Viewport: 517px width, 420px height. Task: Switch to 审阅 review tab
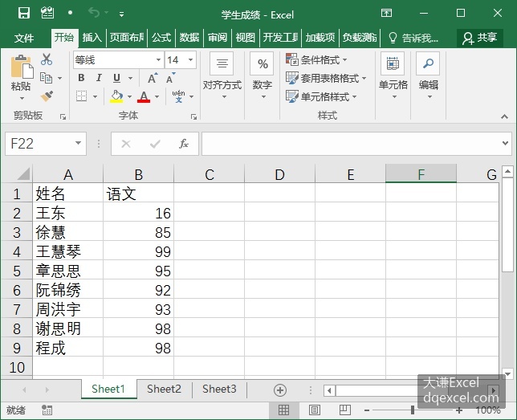(x=218, y=38)
